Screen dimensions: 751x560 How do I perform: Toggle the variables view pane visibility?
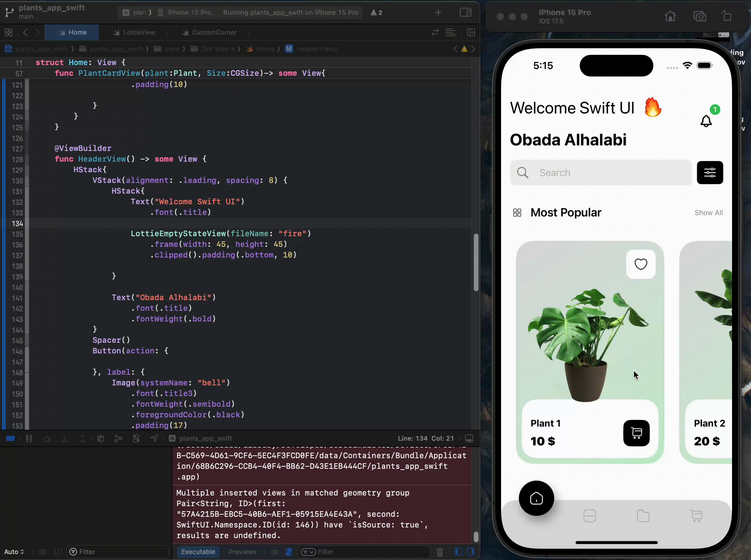click(x=458, y=551)
